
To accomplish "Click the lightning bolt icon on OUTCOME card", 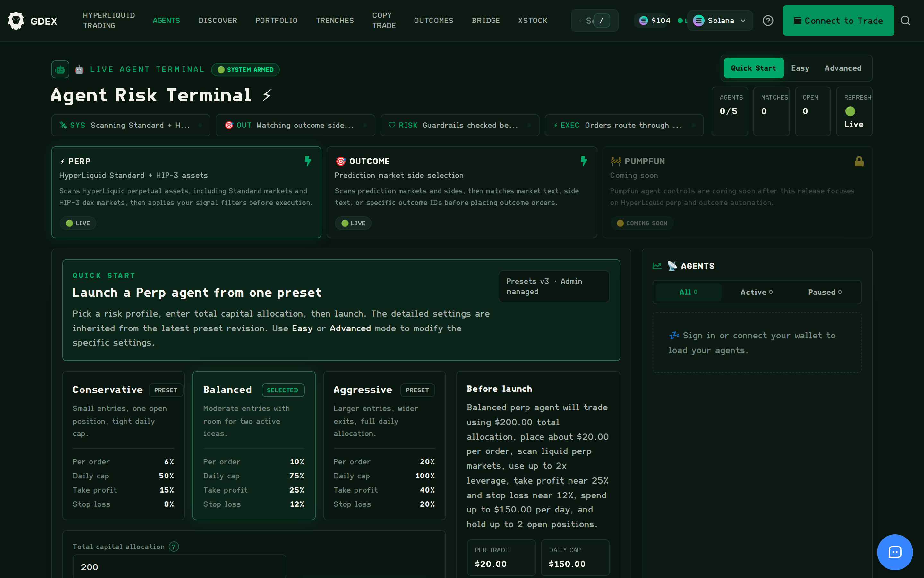I will [583, 161].
